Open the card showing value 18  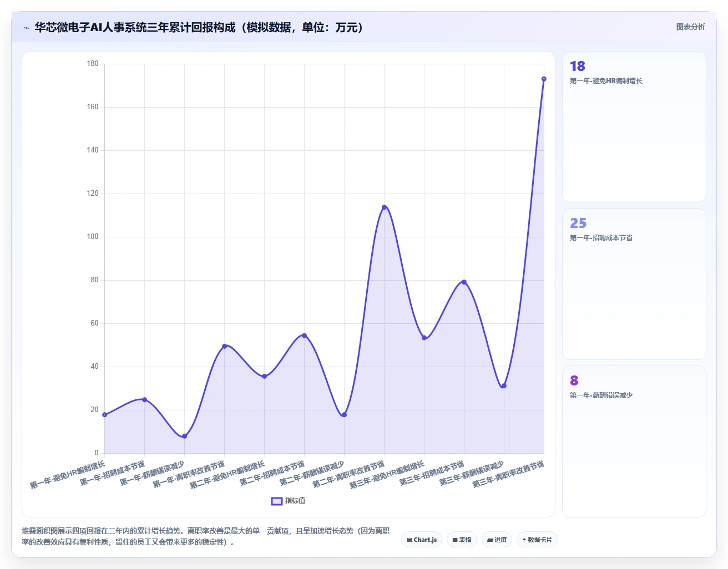[634, 127]
